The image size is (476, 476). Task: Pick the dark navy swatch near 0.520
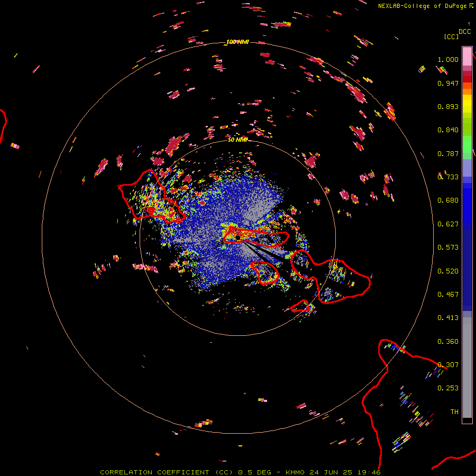pyautogui.click(x=467, y=267)
